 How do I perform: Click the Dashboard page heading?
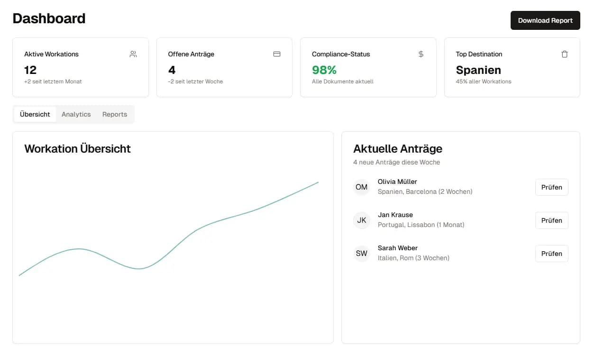49,18
